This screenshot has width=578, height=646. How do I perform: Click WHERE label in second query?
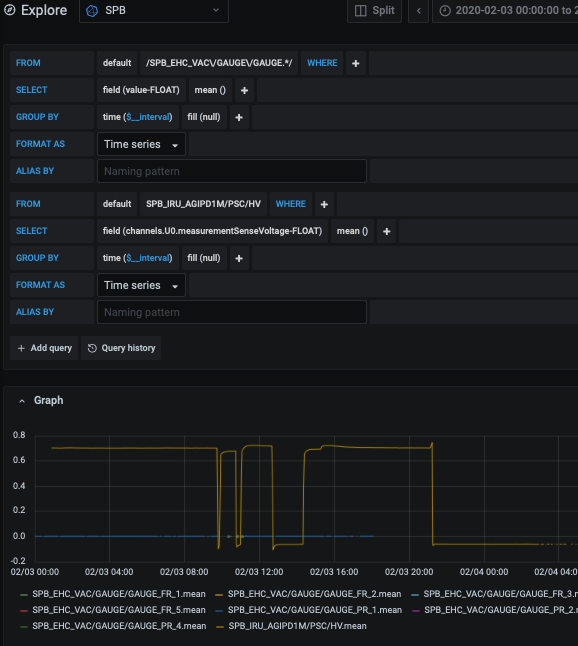coord(291,204)
